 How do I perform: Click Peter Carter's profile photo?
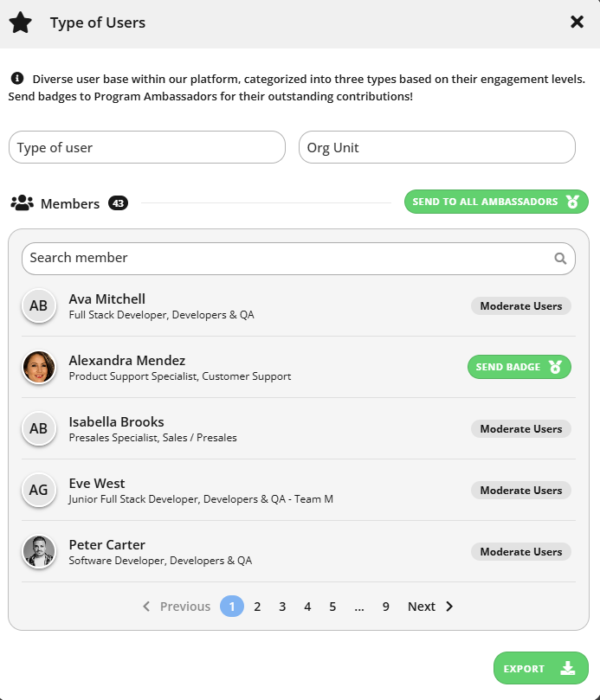click(x=39, y=551)
